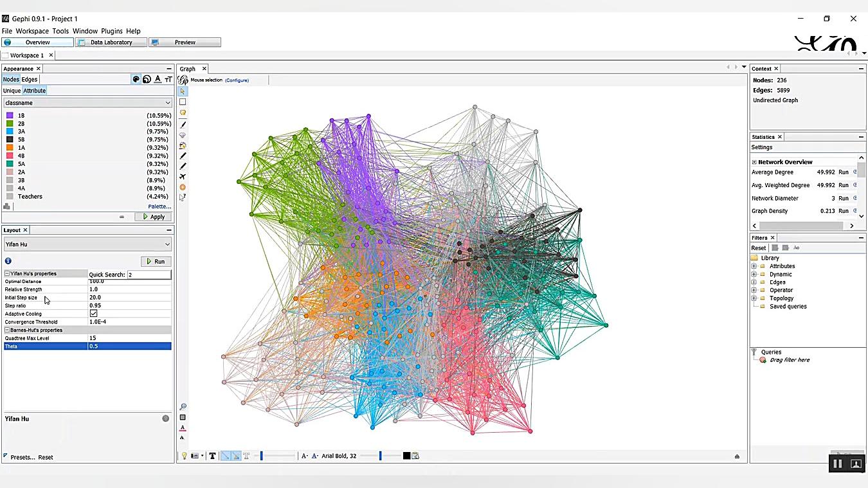Click the Apply button

153,217
